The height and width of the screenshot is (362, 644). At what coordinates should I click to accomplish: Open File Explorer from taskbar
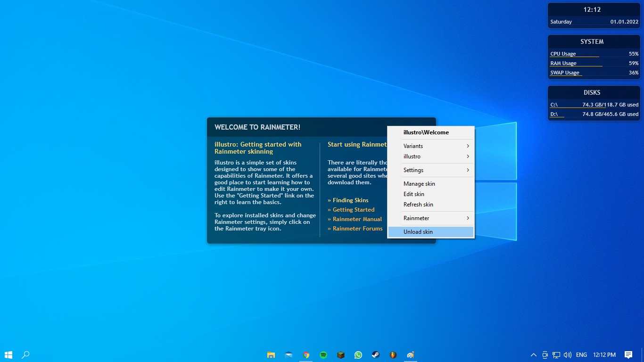tap(271, 355)
